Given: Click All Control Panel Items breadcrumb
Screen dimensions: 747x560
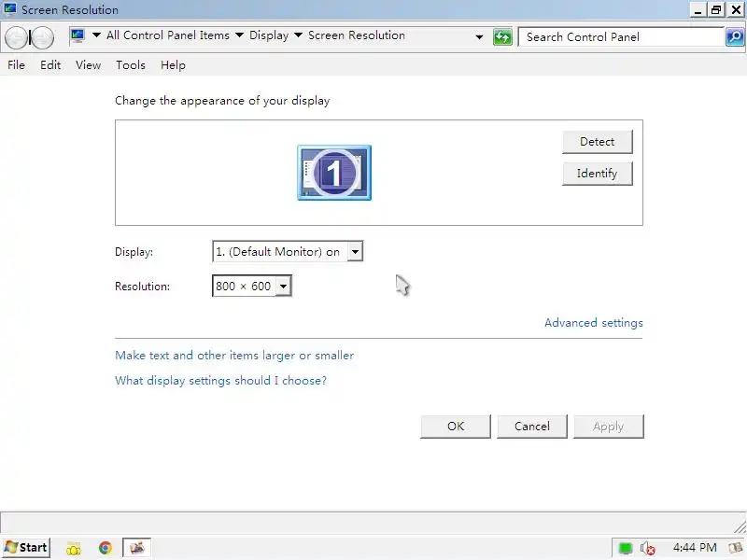Looking at the screenshot, I should 168,35.
